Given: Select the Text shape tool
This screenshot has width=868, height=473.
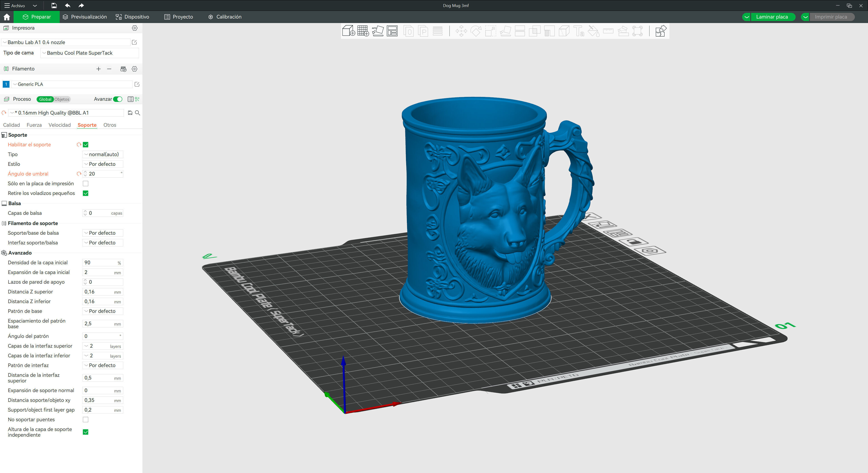Looking at the screenshot, I should pos(579,31).
